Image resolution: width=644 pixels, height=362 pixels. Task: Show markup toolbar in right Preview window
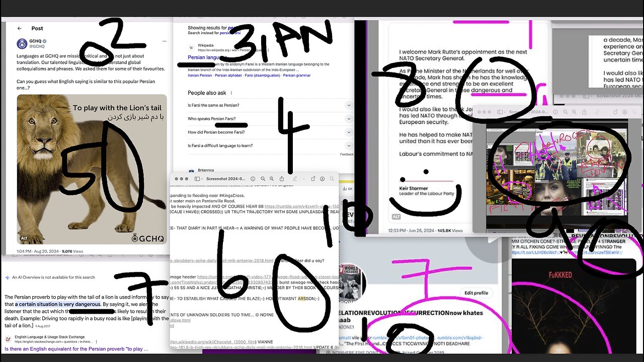click(x=624, y=112)
